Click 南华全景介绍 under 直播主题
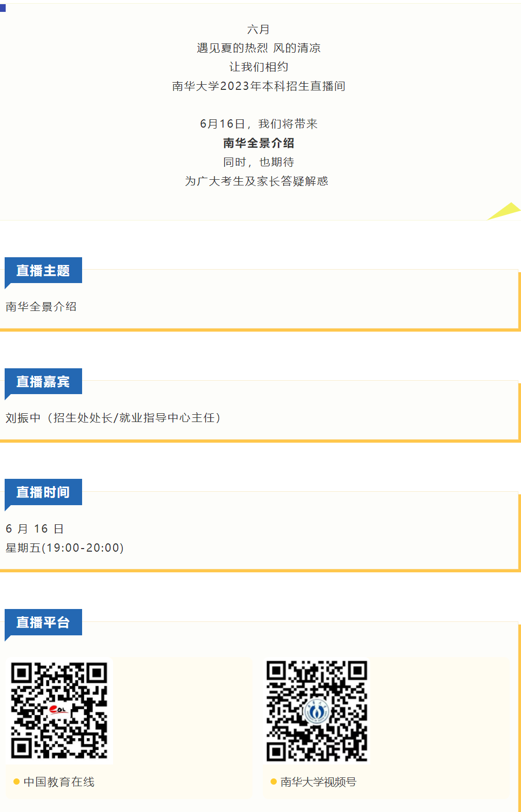This screenshot has height=812, width=521. tap(41, 307)
